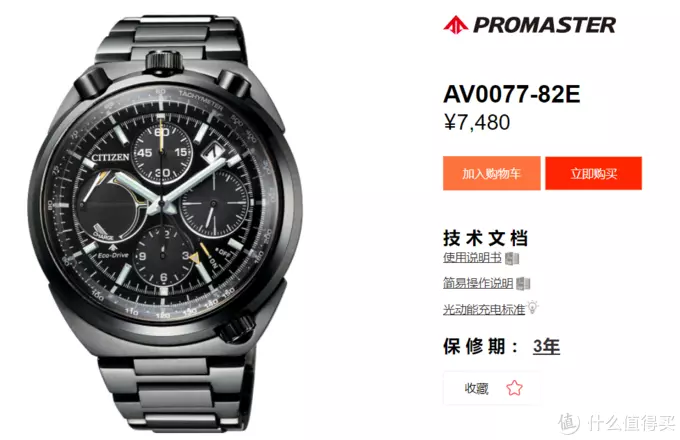Image resolution: width=680 pixels, height=440 pixels.
Task: Click the AV0077-82E model title
Action: tap(511, 94)
